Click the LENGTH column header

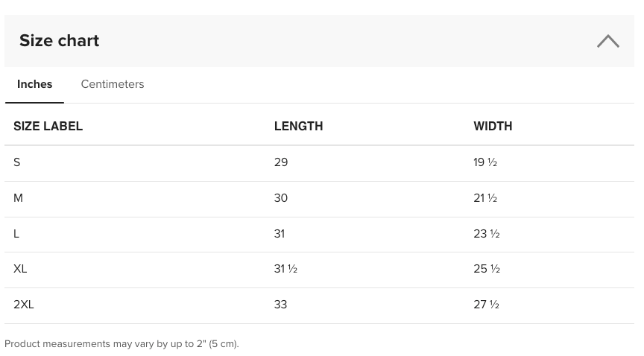[x=299, y=126]
